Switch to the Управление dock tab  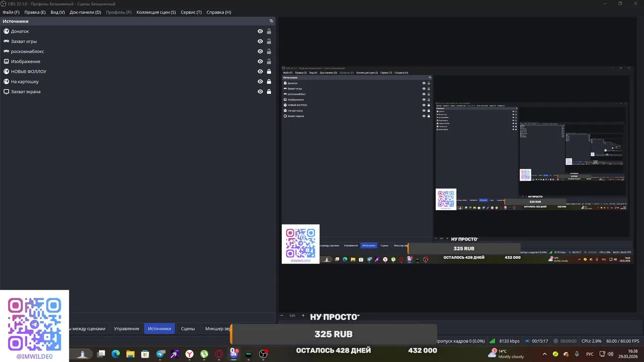[126, 328]
